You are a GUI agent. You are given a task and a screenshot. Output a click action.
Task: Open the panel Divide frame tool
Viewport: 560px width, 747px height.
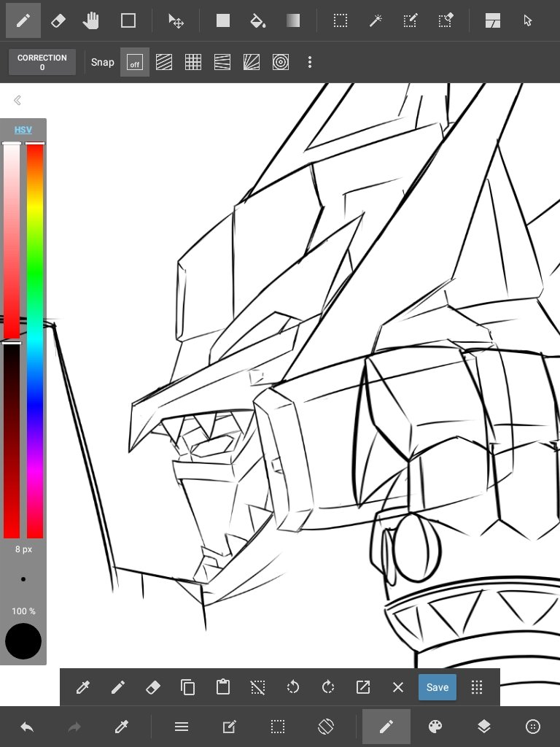492,20
